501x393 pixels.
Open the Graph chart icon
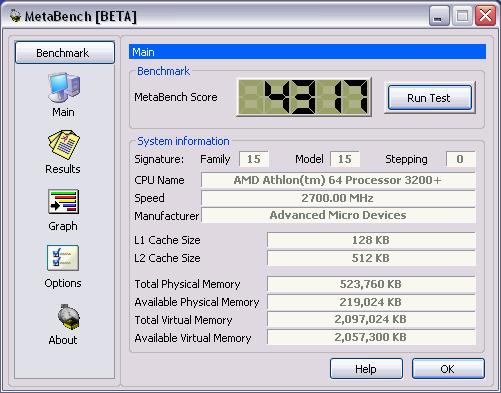[63, 202]
